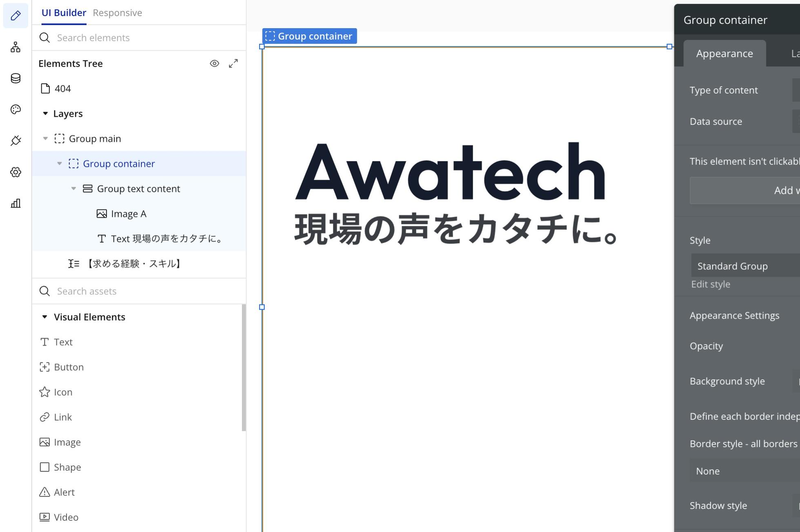The height and width of the screenshot is (532, 800).
Task: Open the Logs bar chart icon
Action: click(16, 203)
